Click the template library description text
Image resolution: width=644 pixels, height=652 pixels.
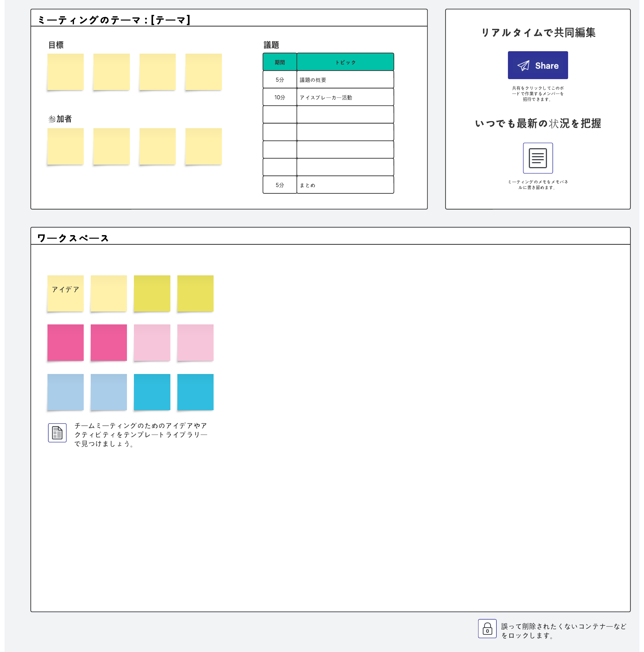pos(141,435)
